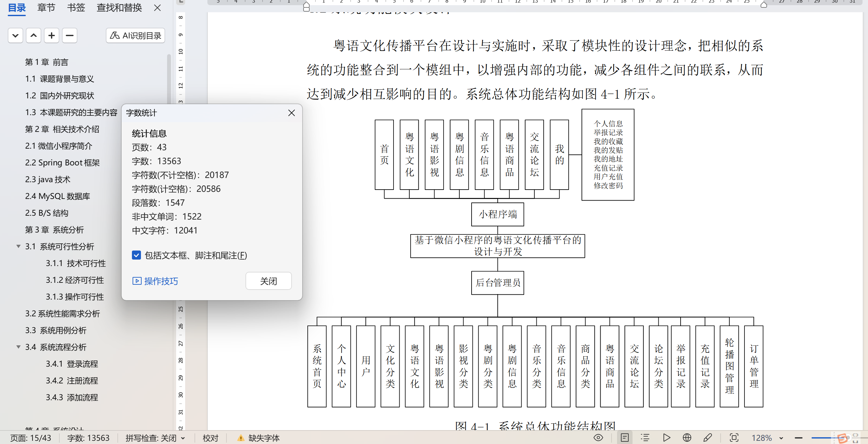The width and height of the screenshot is (868, 444).
Task: Switch to web layout globe icon
Action: point(687,438)
